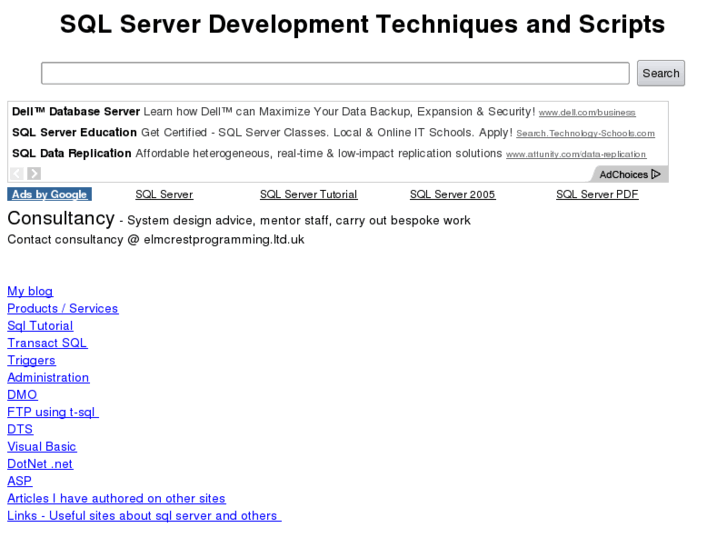Open the ASP link
The width and height of the screenshot is (727, 545).
[x=19, y=481]
